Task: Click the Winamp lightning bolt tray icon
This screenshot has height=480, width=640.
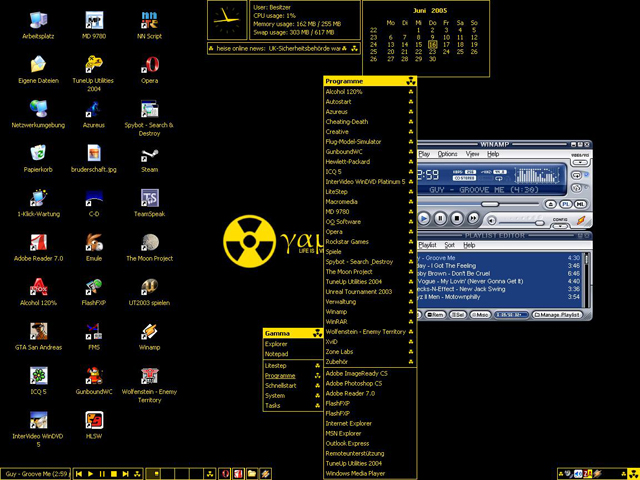Action: 597,474
